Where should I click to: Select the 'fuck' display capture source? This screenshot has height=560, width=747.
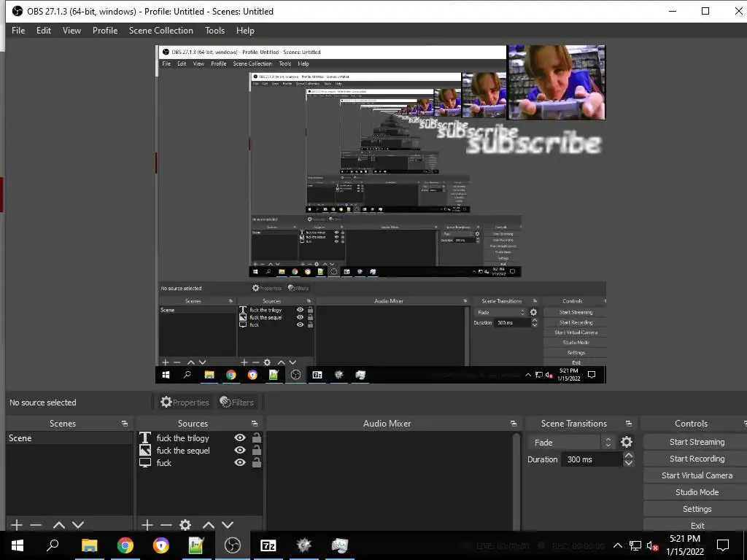(164, 463)
